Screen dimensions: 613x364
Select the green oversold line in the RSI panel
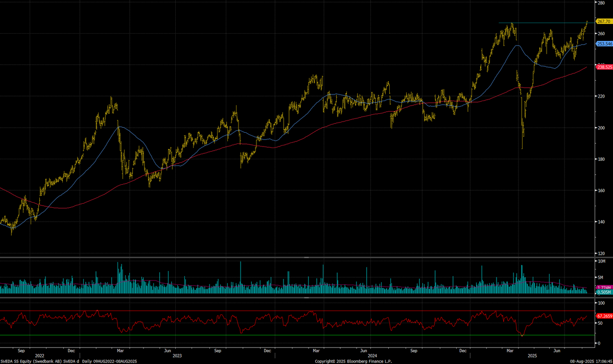[x=296, y=335]
